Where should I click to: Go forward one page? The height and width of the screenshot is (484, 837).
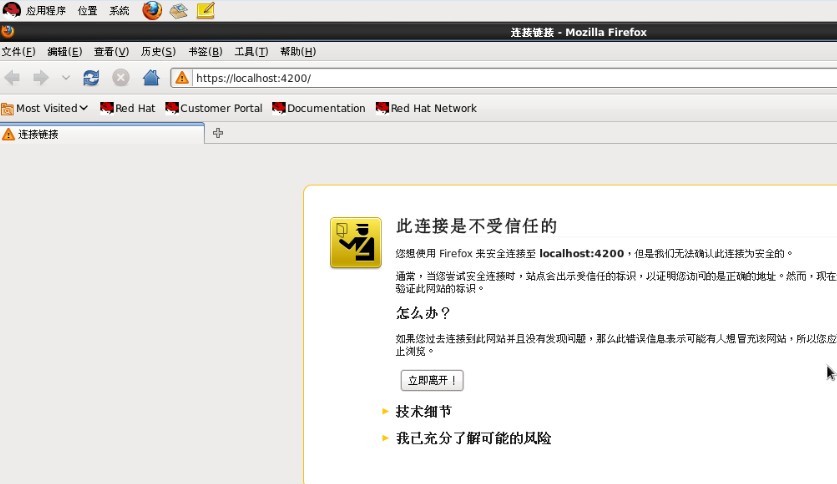(41, 78)
